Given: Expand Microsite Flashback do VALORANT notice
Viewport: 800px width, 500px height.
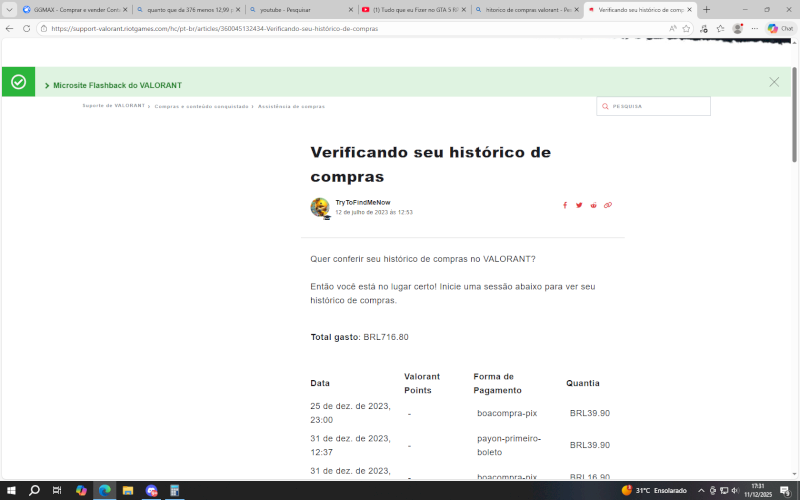Looking at the screenshot, I should pos(113,85).
